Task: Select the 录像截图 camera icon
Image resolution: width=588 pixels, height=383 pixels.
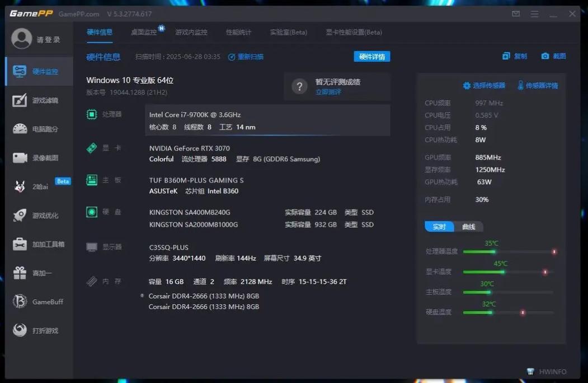Action: tap(20, 158)
